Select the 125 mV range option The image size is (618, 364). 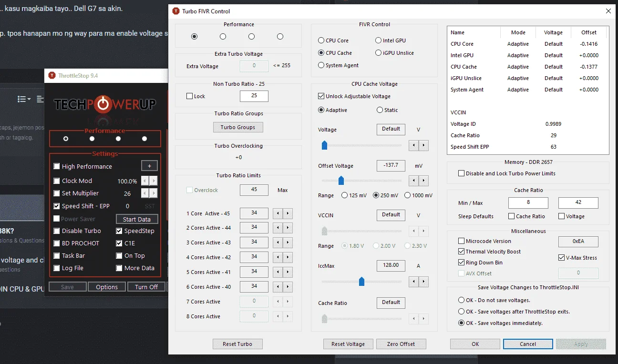pyautogui.click(x=345, y=195)
